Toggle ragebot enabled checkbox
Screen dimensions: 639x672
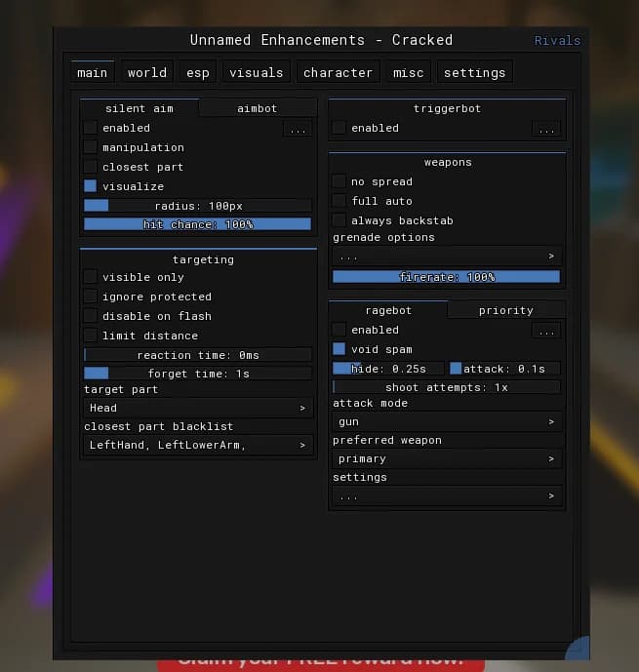click(339, 330)
